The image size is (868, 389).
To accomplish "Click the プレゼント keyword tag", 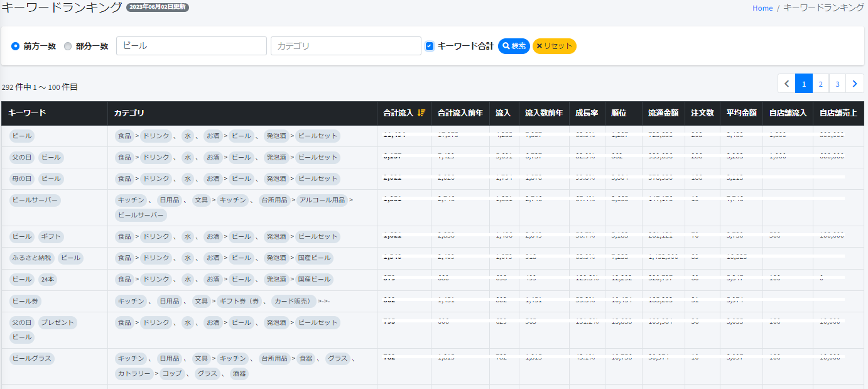I will tap(58, 322).
